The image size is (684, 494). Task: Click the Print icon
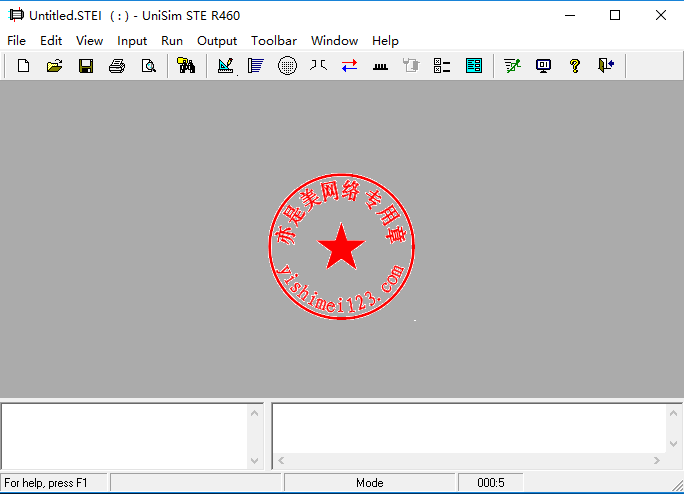[x=117, y=66]
